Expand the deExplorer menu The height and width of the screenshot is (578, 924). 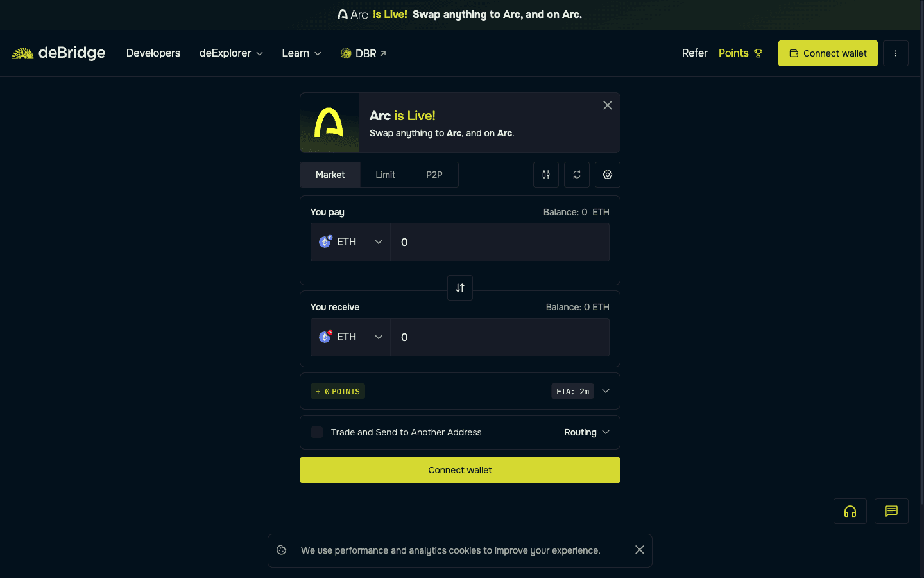pos(231,53)
